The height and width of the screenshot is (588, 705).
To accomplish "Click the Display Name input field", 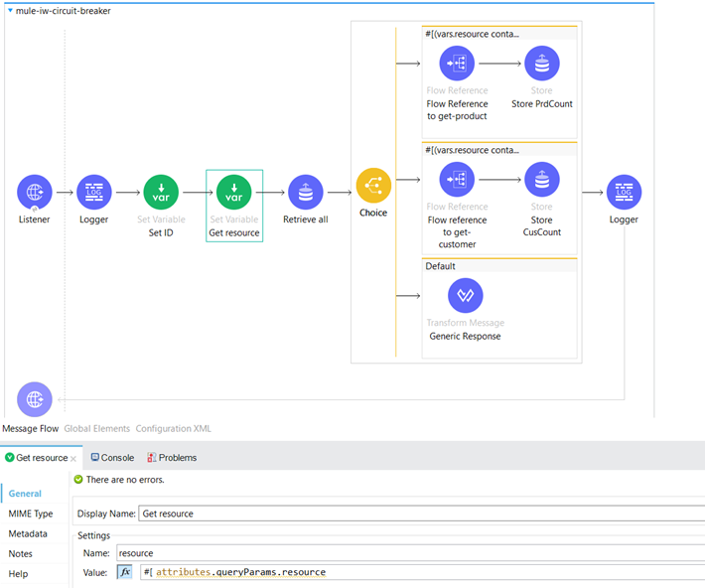I will coord(421,514).
